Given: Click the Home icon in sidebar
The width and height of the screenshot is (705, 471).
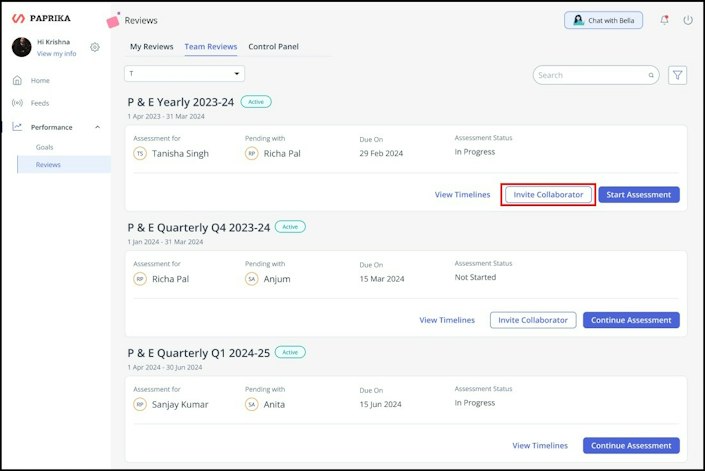Looking at the screenshot, I should [x=17, y=80].
